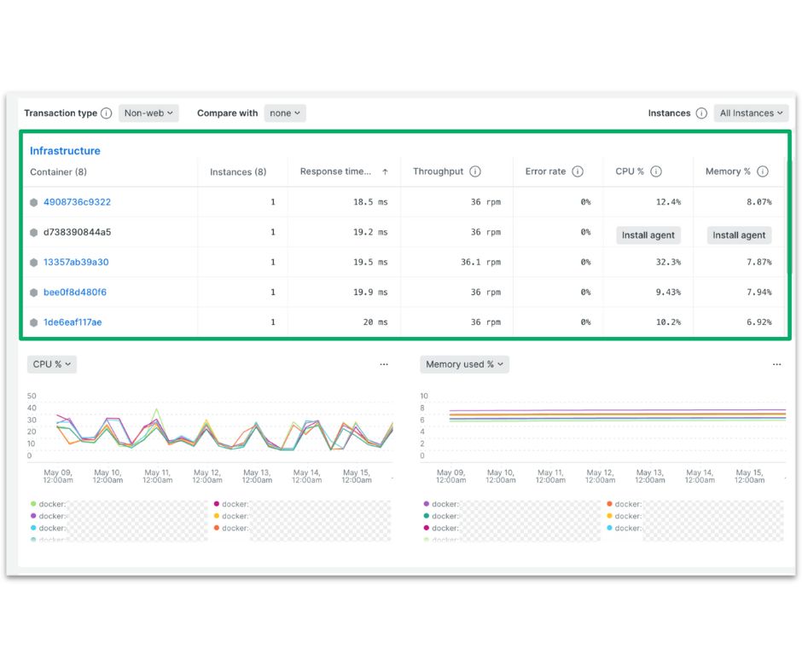Click 6.92% memory value
This screenshot has height=672, width=802.
(x=758, y=322)
